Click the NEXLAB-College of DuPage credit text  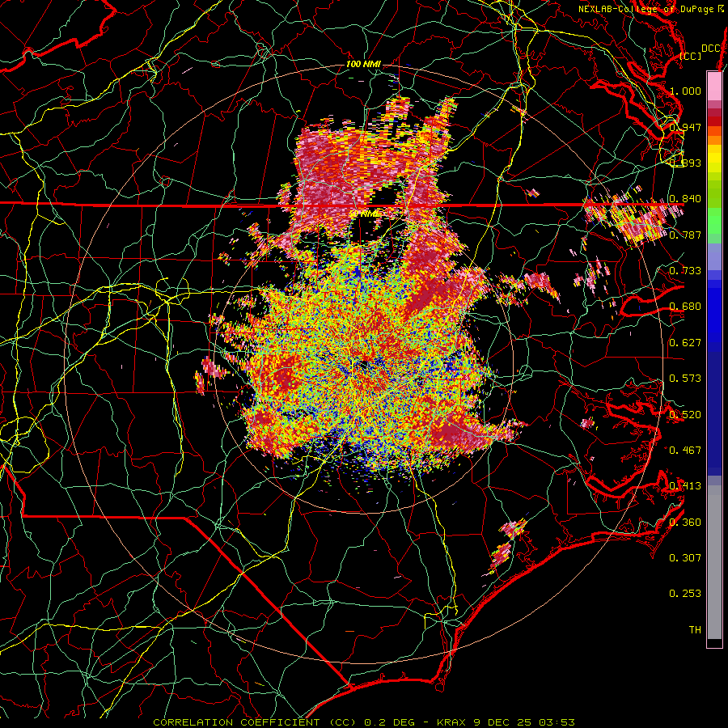(650, 9)
